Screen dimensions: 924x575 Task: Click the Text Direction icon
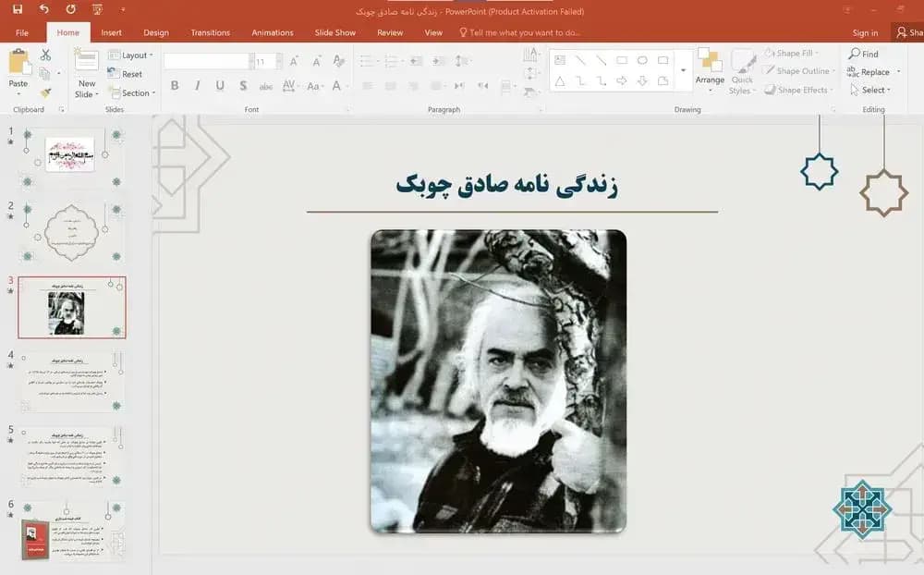530,55
